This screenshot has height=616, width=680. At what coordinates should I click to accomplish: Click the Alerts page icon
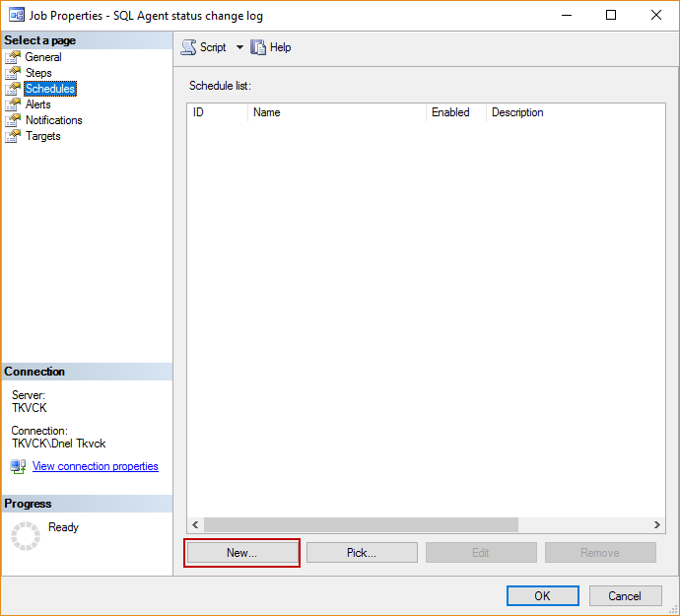coord(13,104)
